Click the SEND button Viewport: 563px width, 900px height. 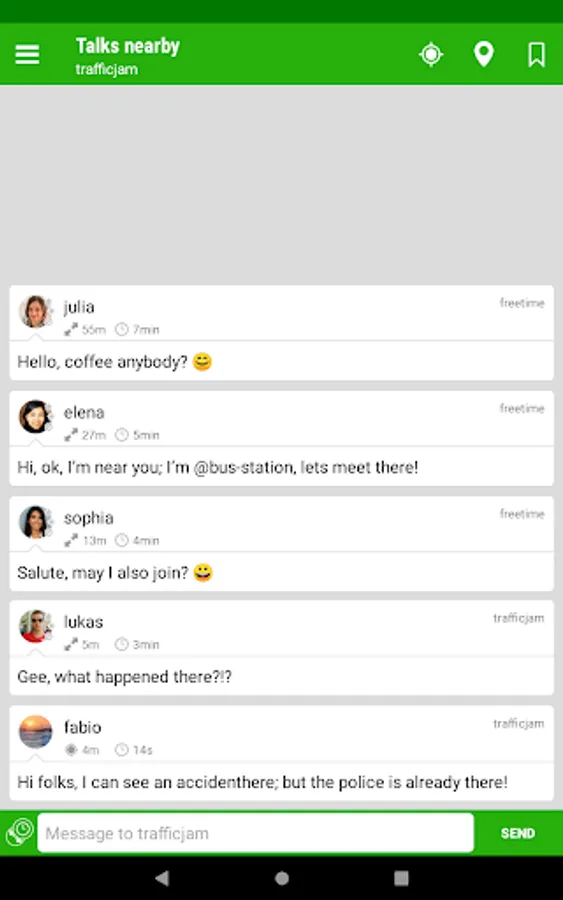[518, 833]
